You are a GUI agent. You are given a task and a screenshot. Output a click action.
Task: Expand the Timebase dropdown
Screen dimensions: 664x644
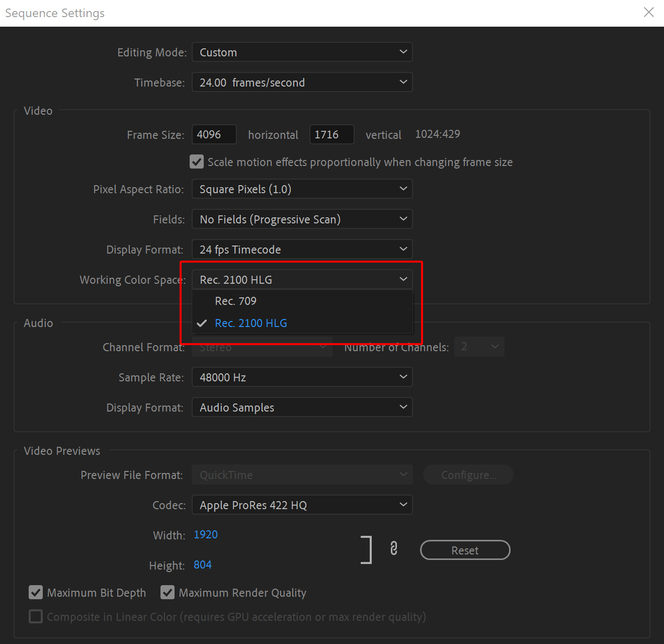[x=302, y=83]
